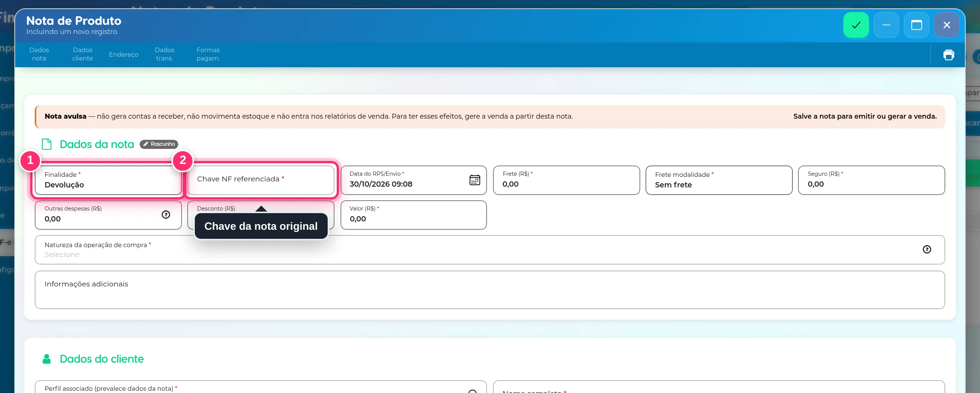980x393 pixels.
Task: Click the Nota de Produto dialog title
Action: 73,20
